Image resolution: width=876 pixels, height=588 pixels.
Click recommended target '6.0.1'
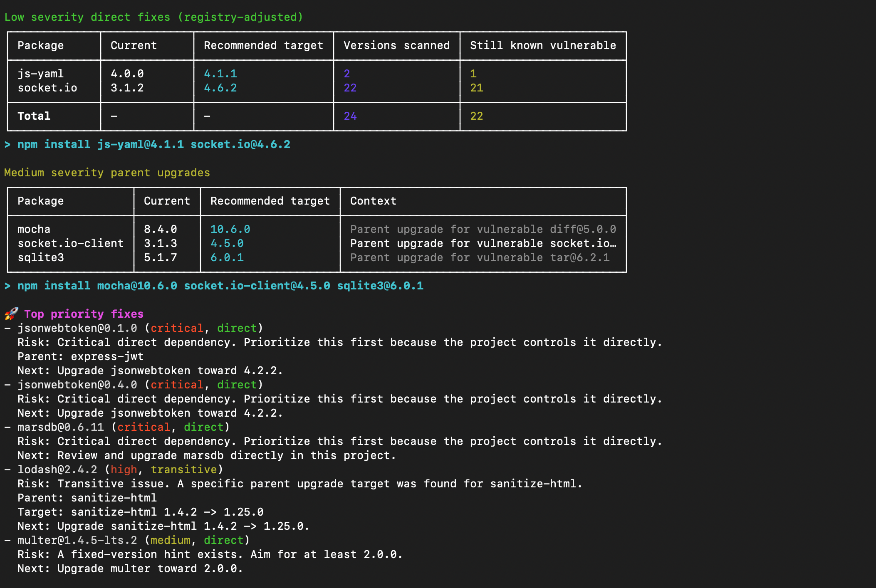[227, 257]
